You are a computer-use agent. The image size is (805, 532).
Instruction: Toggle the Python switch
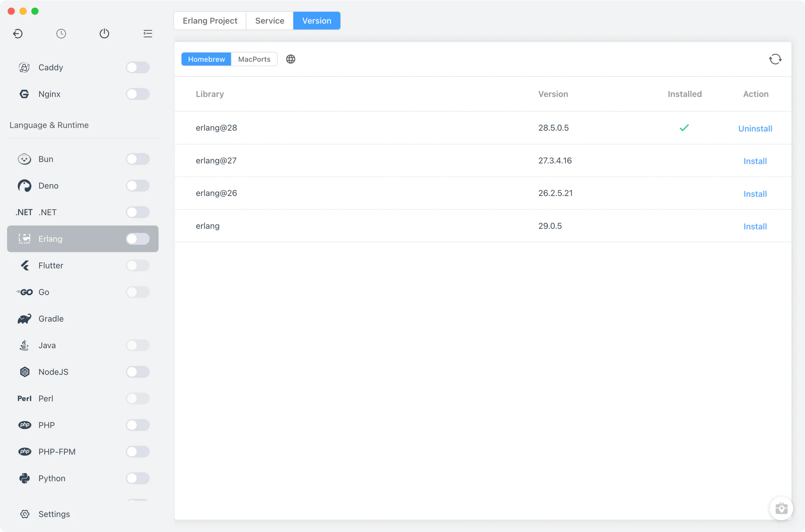pos(138,478)
